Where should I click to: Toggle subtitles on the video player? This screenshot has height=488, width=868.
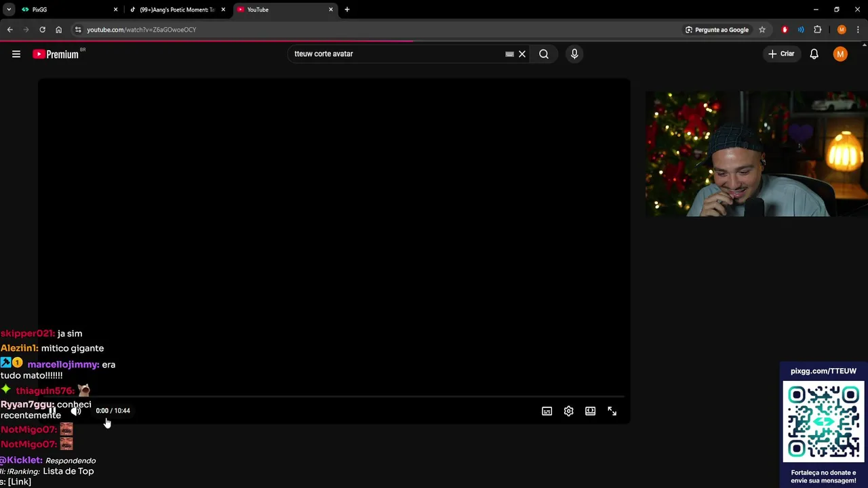547,411
